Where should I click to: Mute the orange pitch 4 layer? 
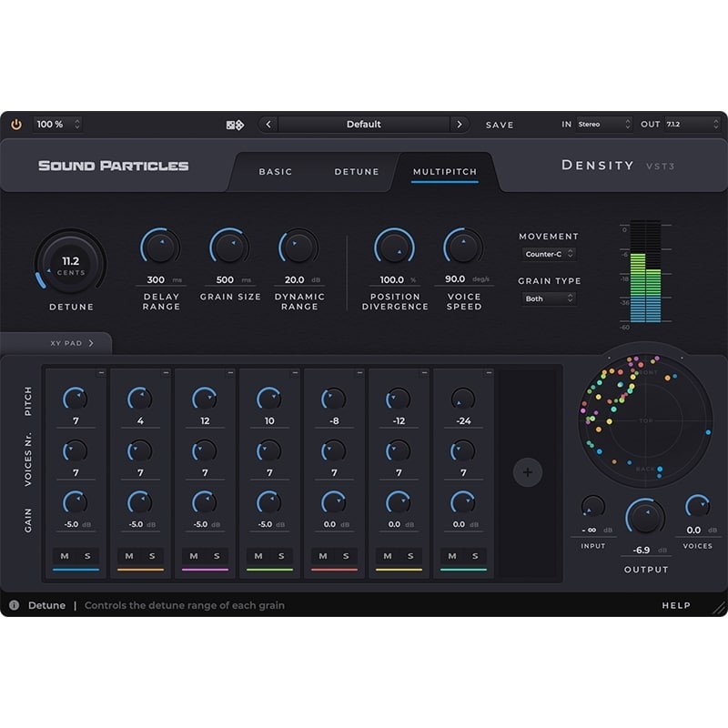pyautogui.click(x=129, y=556)
